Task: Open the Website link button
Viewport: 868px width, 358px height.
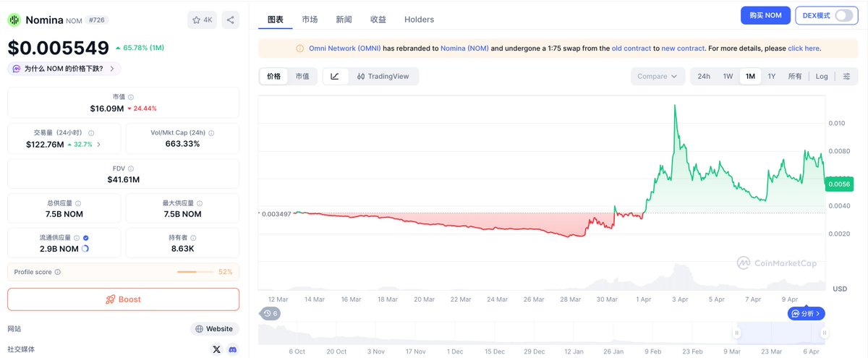Action: click(x=214, y=329)
